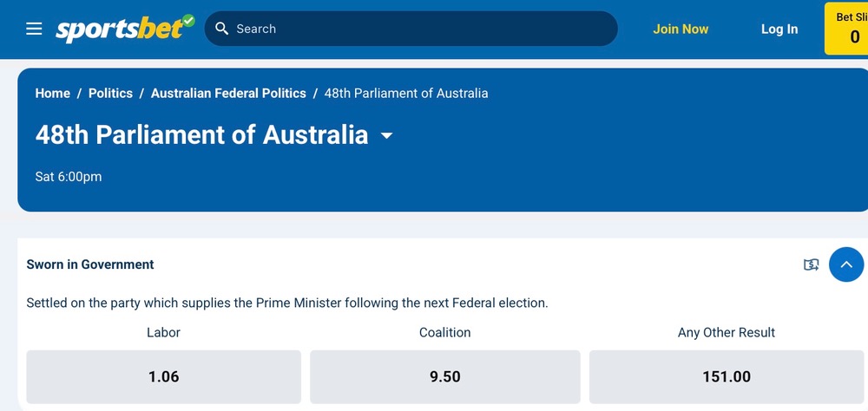Click the search magnifier icon

click(221, 29)
